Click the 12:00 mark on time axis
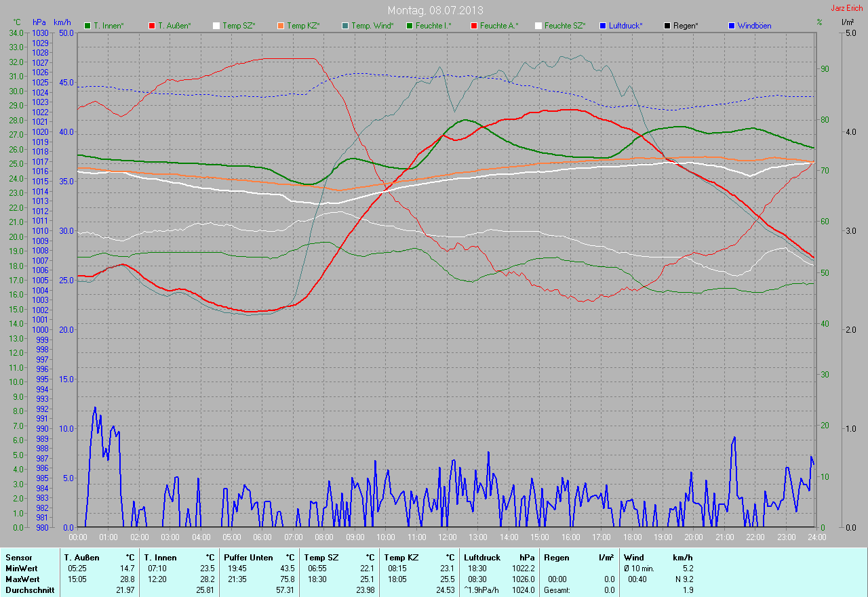Screen dimensions: 868x597 tap(447, 537)
